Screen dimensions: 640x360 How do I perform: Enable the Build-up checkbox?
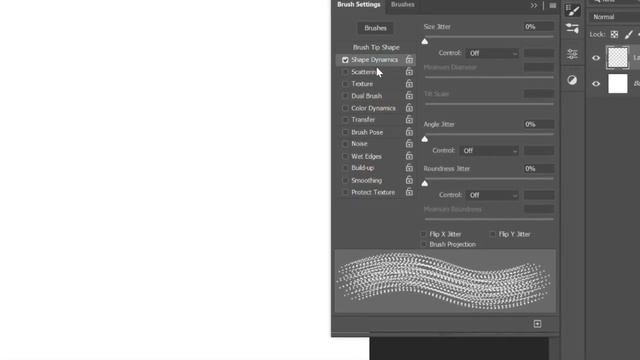(345, 168)
